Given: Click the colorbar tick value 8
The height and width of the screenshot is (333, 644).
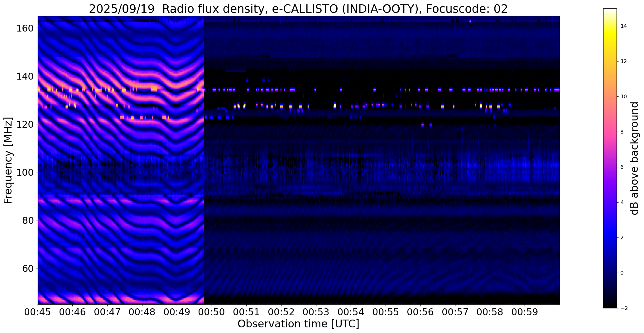Looking at the screenshot, I should [622, 132].
